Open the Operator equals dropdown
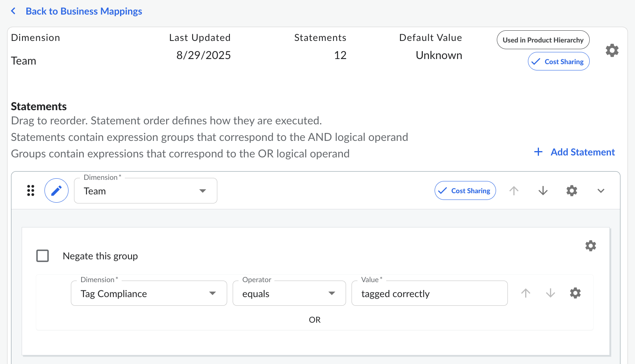Viewport: 635px width, 364px height. tap(289, 294)
